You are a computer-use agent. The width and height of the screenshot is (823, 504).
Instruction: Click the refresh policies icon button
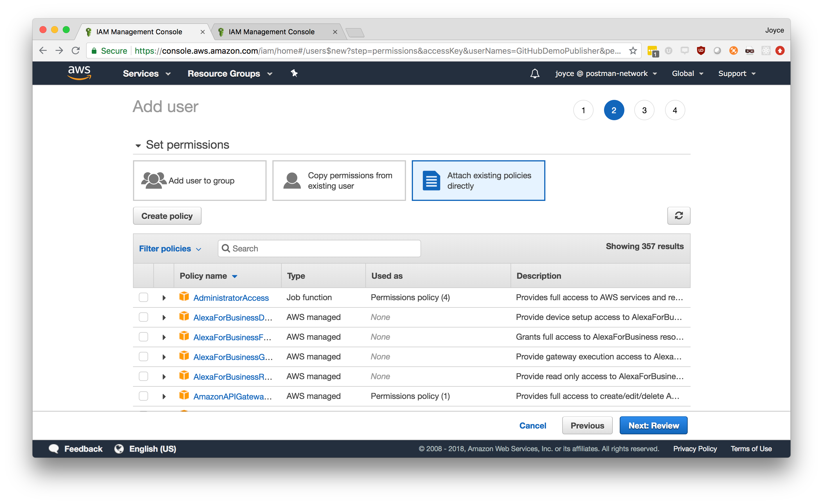click(678, 216)
